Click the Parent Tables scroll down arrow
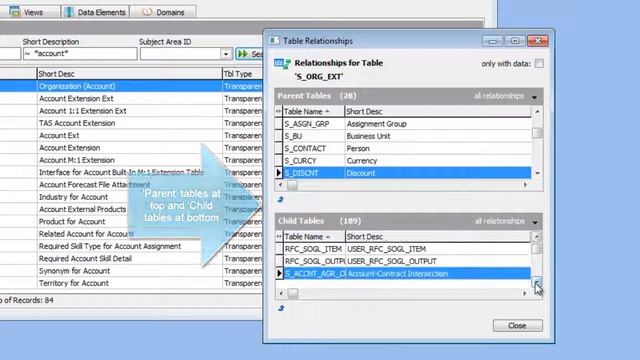 pyautogui.click(x=537, y=173)
